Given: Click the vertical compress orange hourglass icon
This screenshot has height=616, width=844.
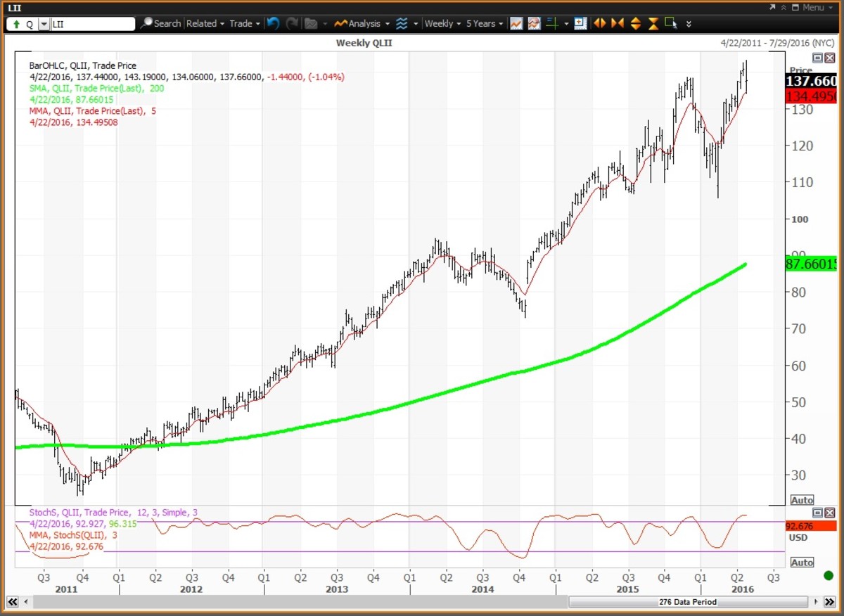Looking at the screenshot, I should coord(653,23).
